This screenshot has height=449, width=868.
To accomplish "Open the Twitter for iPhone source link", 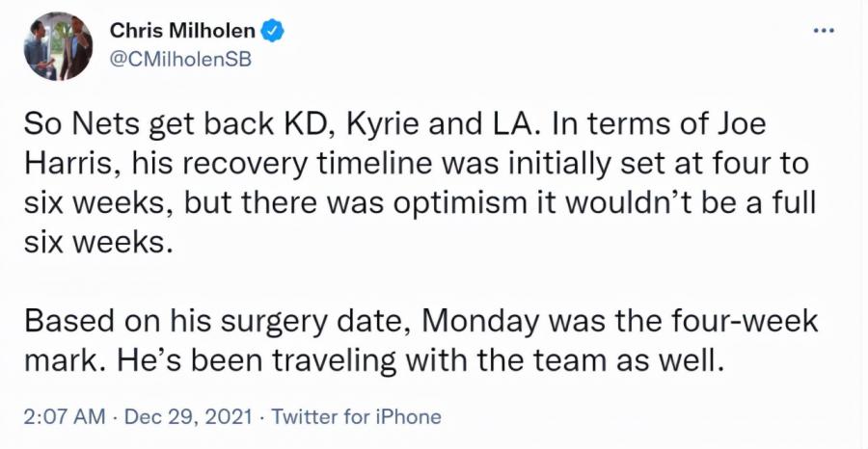I will [x=357, y=416].
